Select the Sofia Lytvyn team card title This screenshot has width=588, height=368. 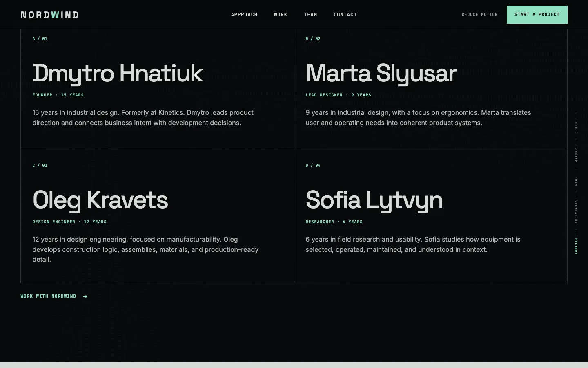(374, 200)
